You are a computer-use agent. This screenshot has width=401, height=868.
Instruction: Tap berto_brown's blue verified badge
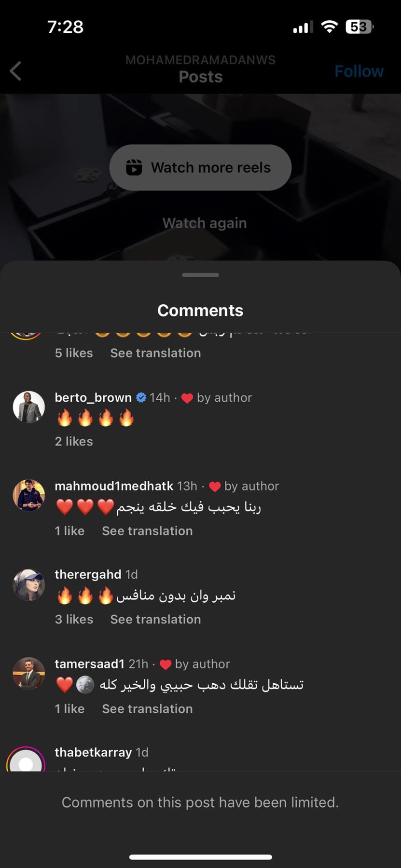coord(141,397)
